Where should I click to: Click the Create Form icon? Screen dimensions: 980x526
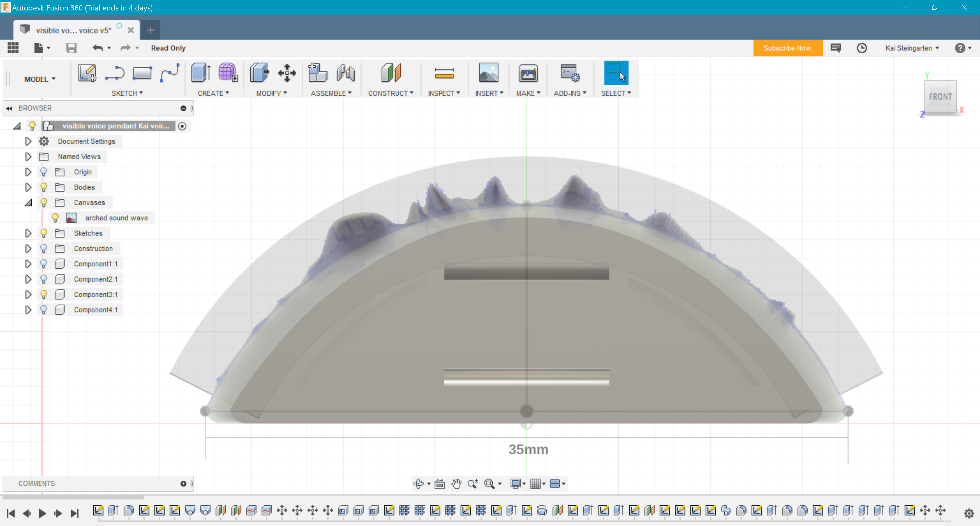pos(228,72)
